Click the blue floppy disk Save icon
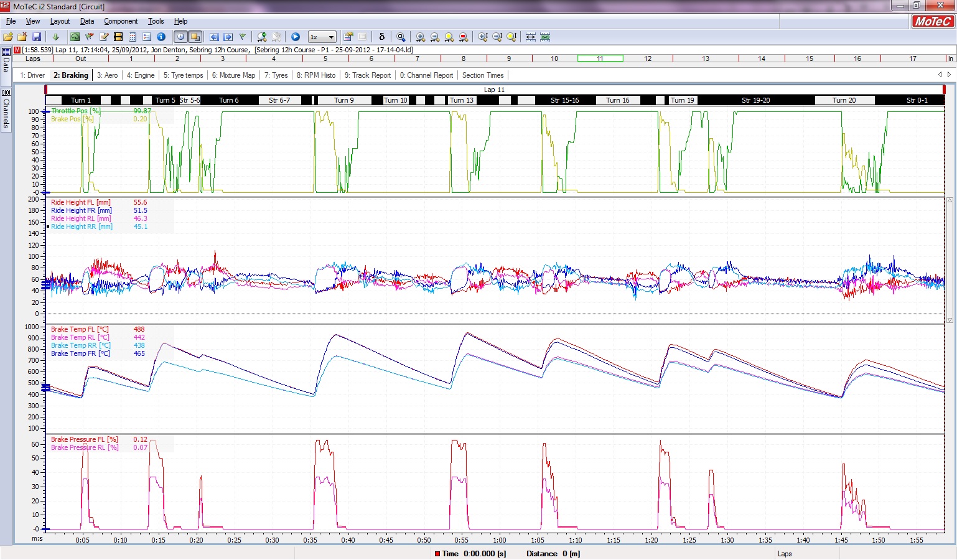The height and width of the screenshot is (560, 957). coord(37,37)
